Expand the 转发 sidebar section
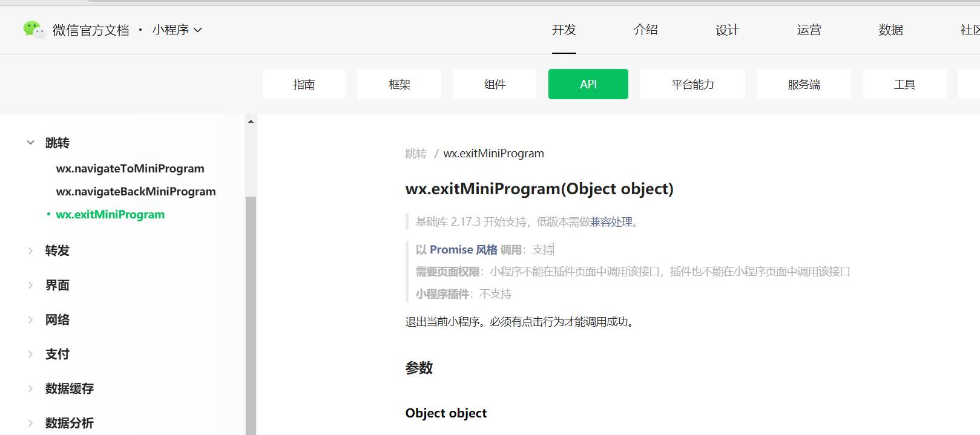Image resolution: width=980 pixels, height=435 pixels. point(30,250)
